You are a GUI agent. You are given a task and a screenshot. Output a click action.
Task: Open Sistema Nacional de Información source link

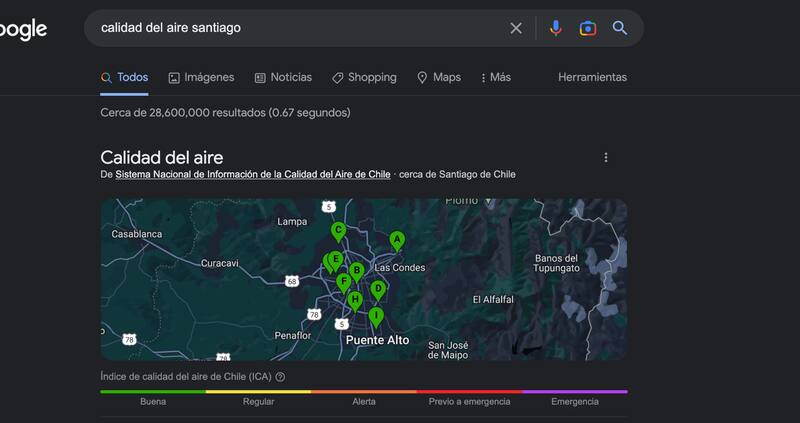pos(252,174)
